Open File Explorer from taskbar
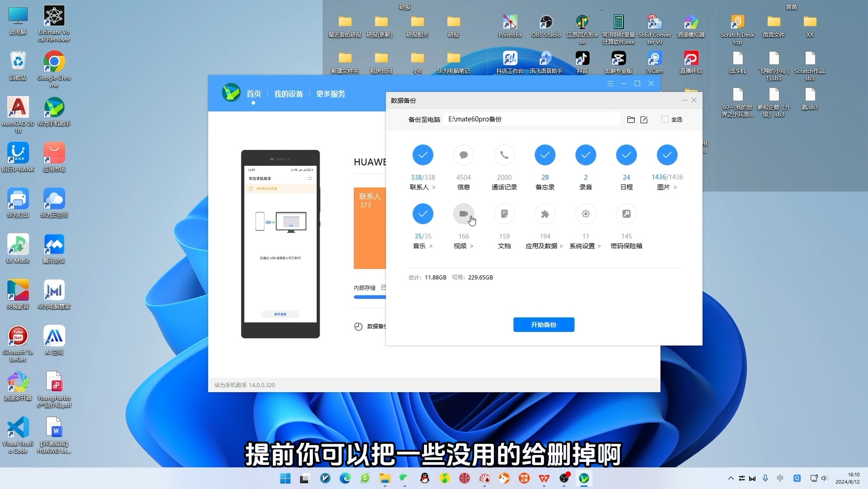Image resolution: width=868 pixels, height=489 pixels. [384, 478]
